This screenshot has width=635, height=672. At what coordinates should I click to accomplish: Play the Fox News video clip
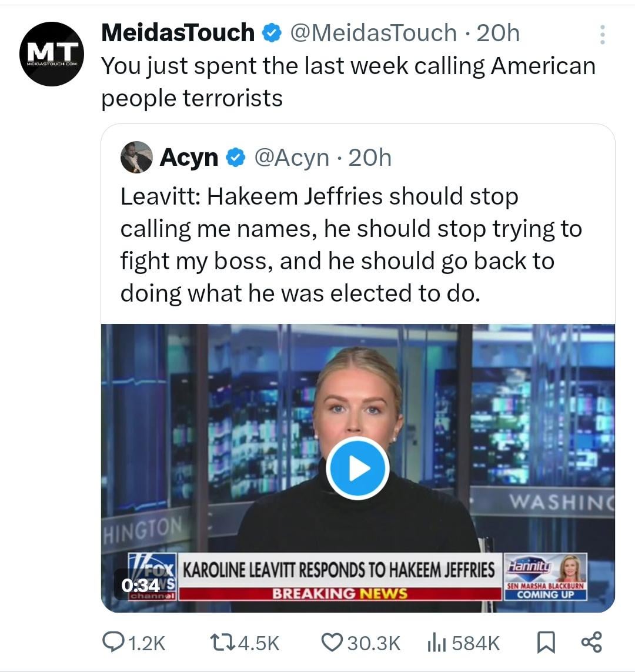(357, 468)
